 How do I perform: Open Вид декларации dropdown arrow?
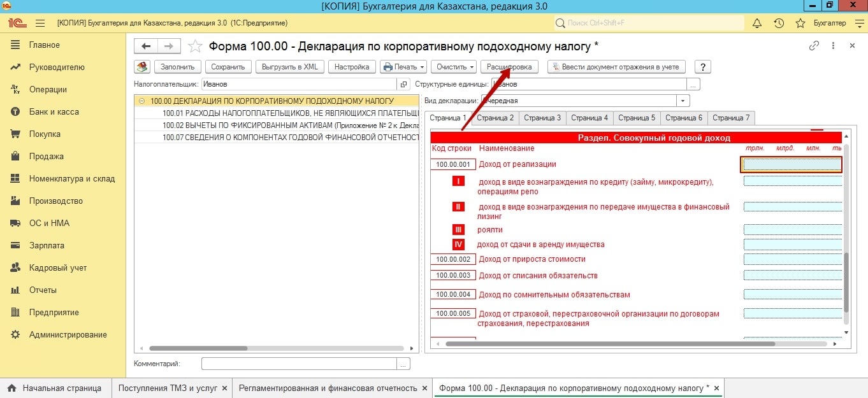pyautogui.click(x=683, y=101)
